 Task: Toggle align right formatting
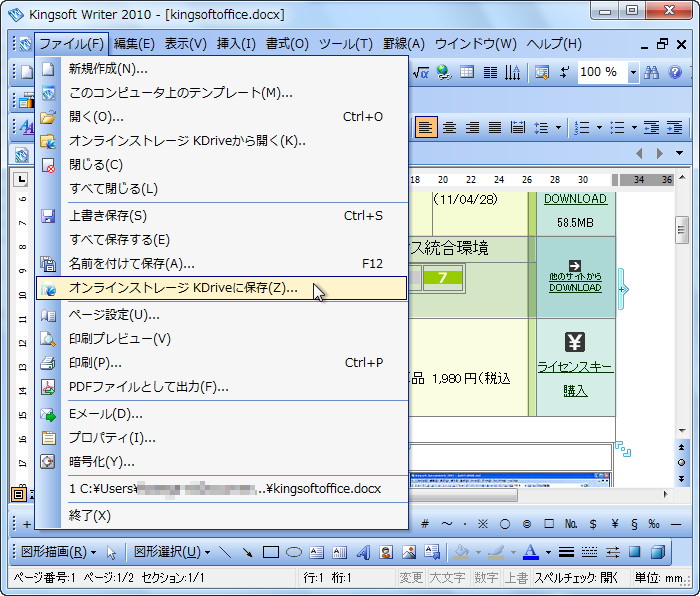click(472, 128)
